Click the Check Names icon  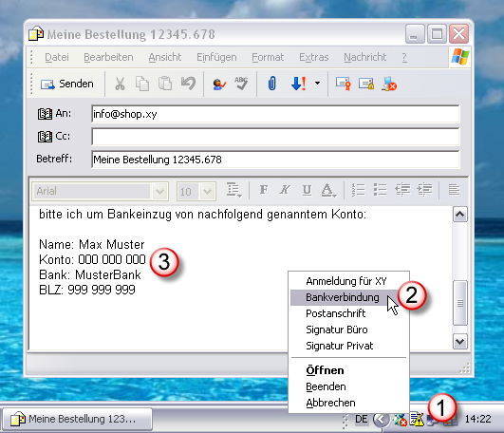(219, 85)
